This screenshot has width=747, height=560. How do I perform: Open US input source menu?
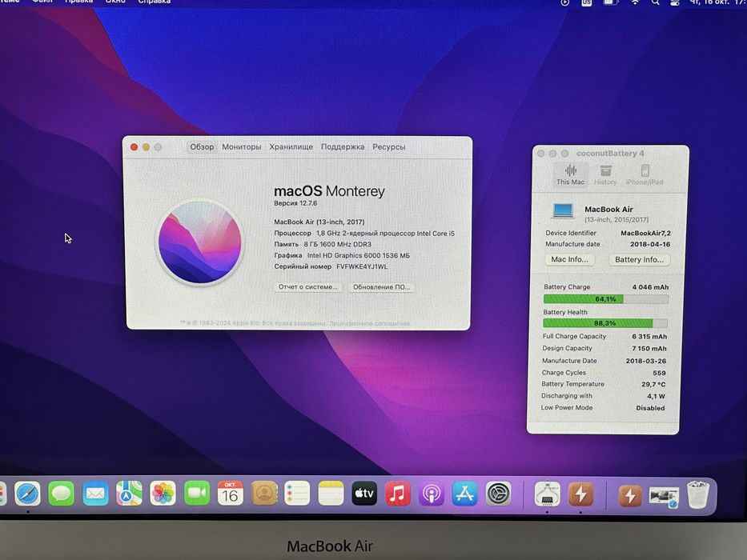[x=586, y=2]
